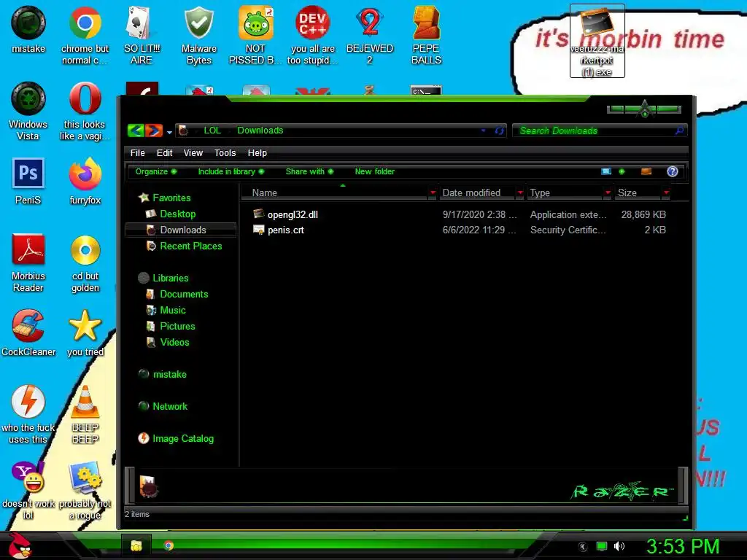This screenshot has height=560, width=747.
Task: Click the Angry Birds start button
Action: (19, 545)
